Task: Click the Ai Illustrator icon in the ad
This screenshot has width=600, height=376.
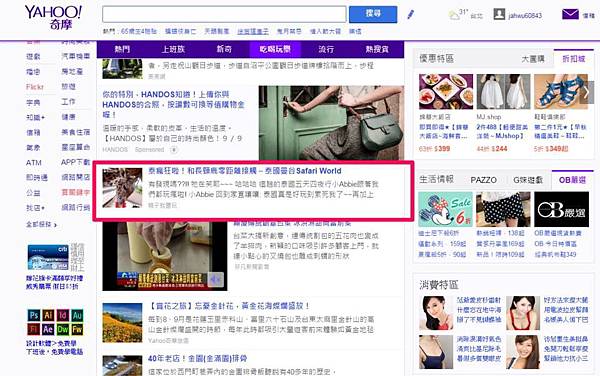Action: (48, 315)
